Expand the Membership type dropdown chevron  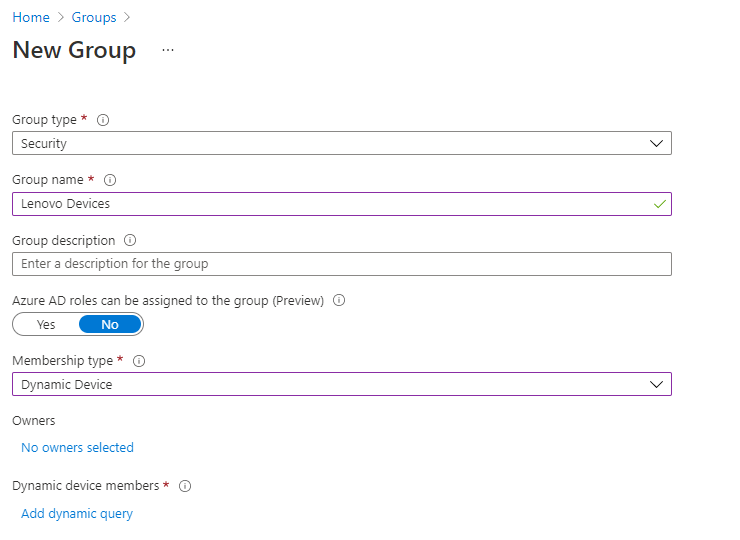656,384
